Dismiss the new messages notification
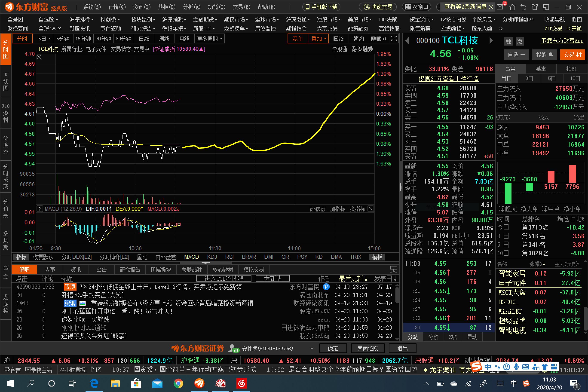 491,7
